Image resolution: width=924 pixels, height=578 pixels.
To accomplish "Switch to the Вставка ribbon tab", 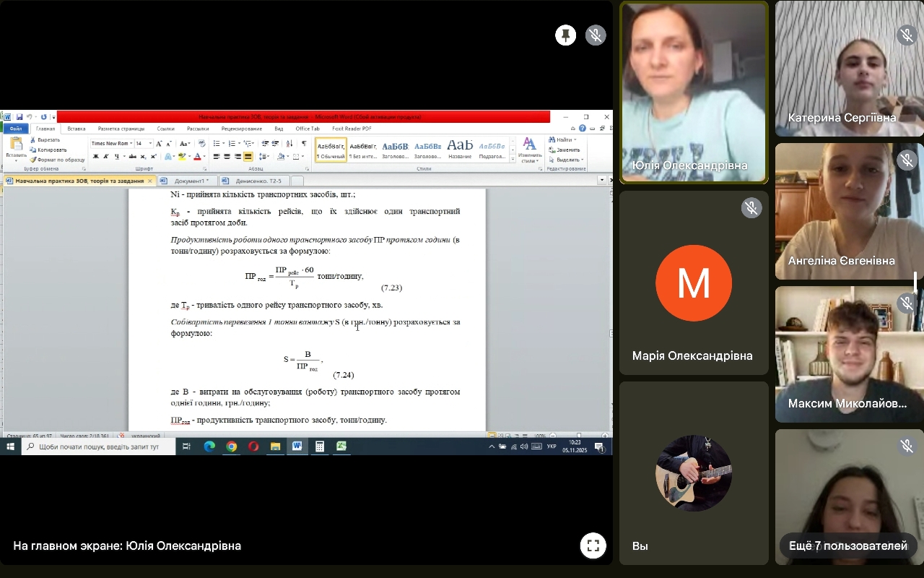I will click(77, 129).
